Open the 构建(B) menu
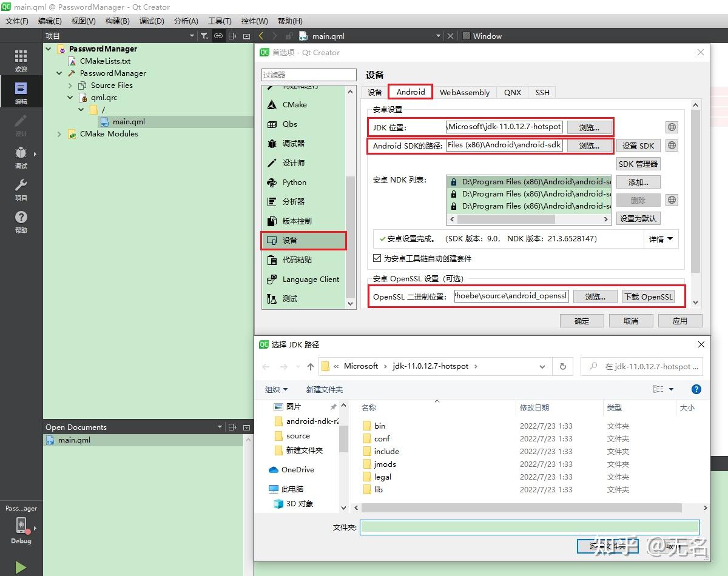 pyautogui.click(x=117, y=21)
